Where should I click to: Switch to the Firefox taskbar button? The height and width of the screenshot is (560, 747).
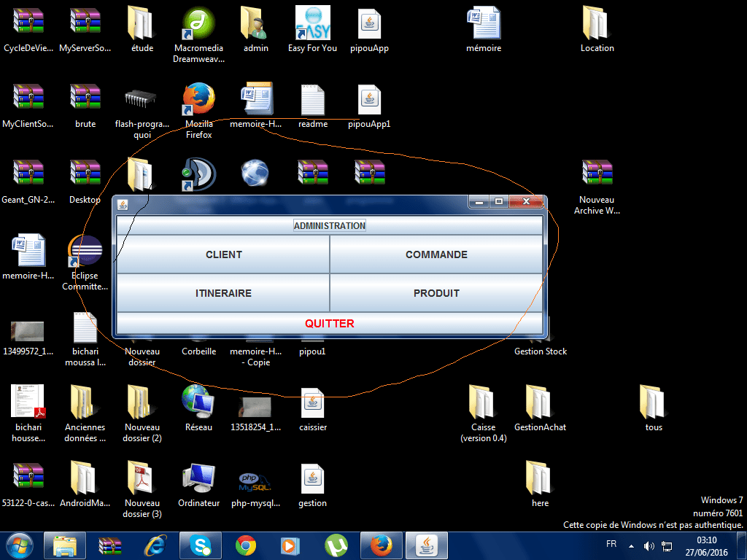[x=382, y=545]
